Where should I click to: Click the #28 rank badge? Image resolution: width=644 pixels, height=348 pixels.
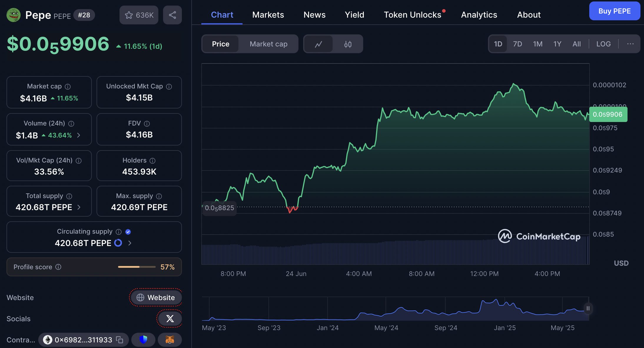(x=84, y=15)
